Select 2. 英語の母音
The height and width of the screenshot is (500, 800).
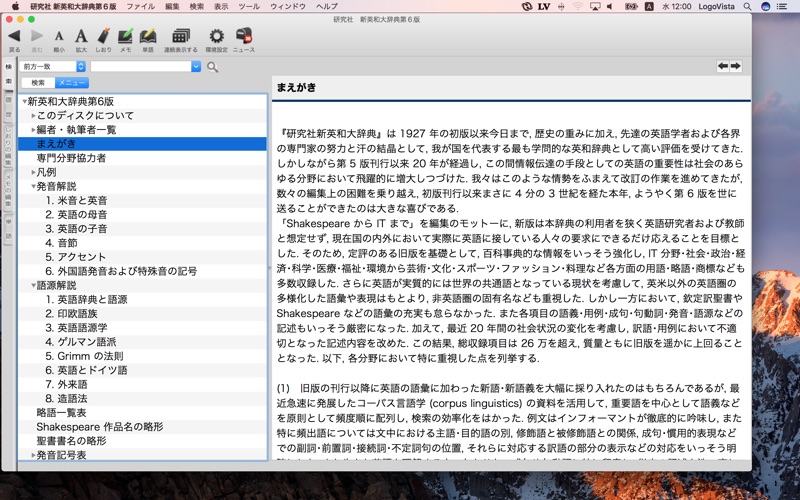[142, 215]
